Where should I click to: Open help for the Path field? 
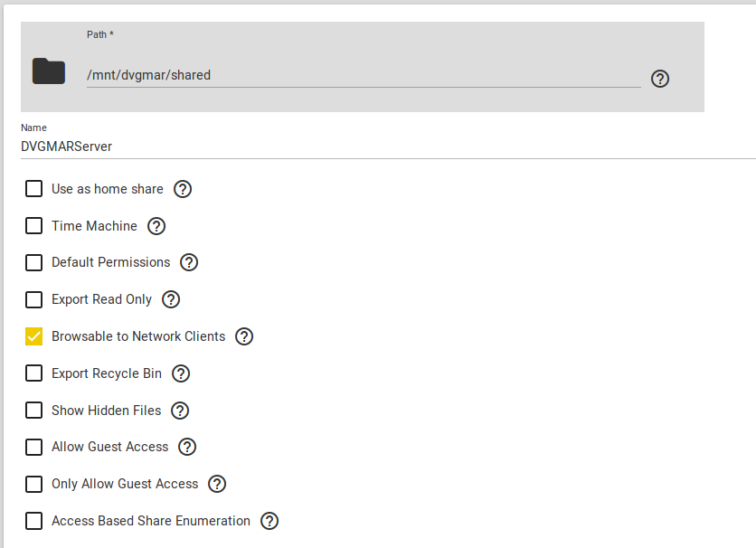(x=660, y=79)
